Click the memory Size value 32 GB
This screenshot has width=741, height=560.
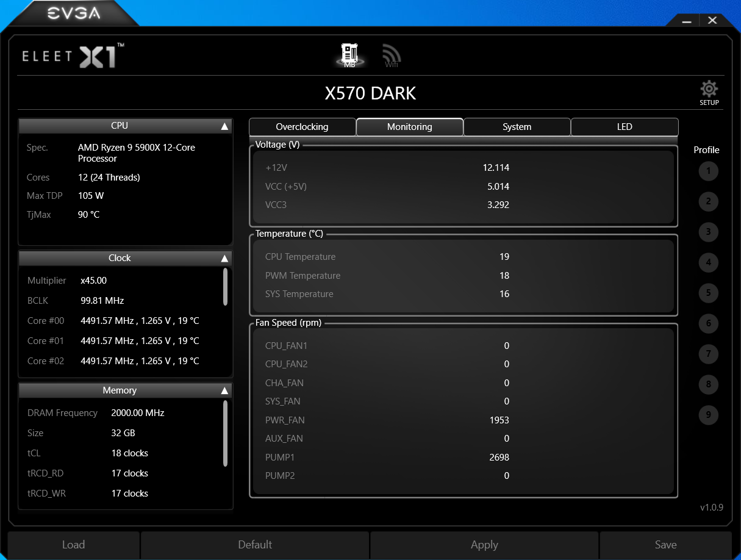[123, 433]
